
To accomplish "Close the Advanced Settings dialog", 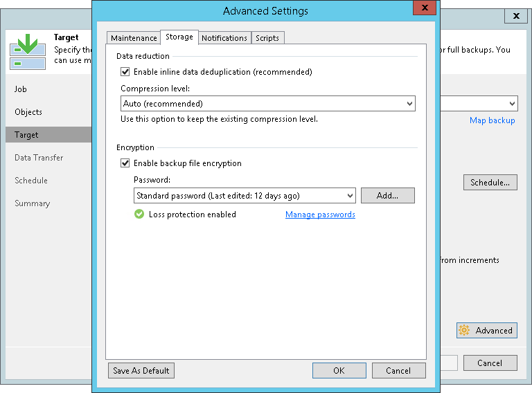I will [422, 10].
